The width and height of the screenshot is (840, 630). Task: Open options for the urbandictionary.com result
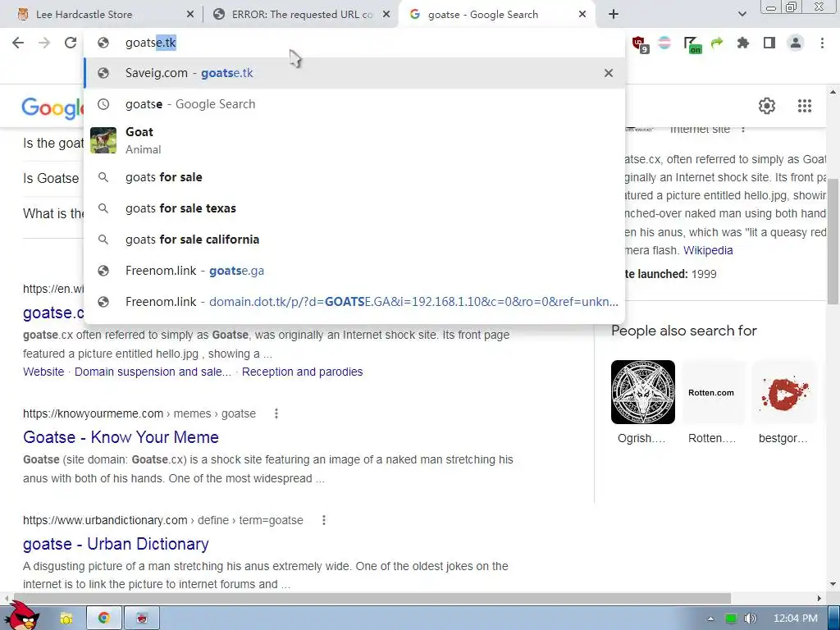tap(323, 520)
